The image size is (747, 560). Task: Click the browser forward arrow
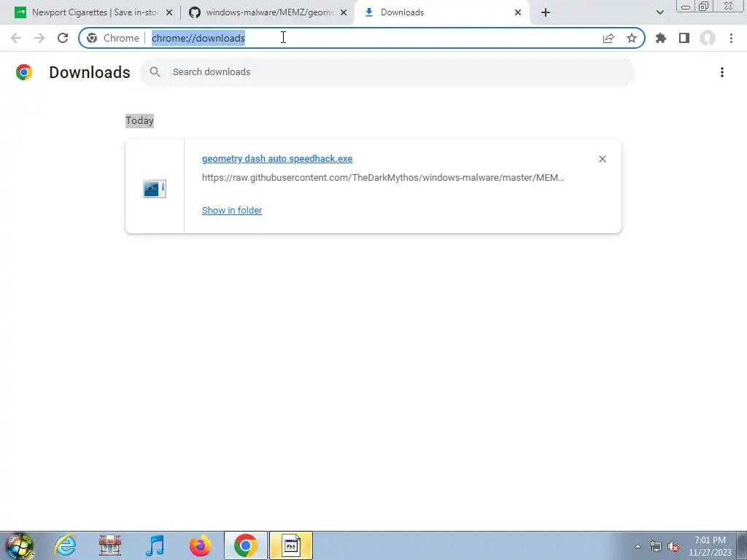(x=39, y=38)
